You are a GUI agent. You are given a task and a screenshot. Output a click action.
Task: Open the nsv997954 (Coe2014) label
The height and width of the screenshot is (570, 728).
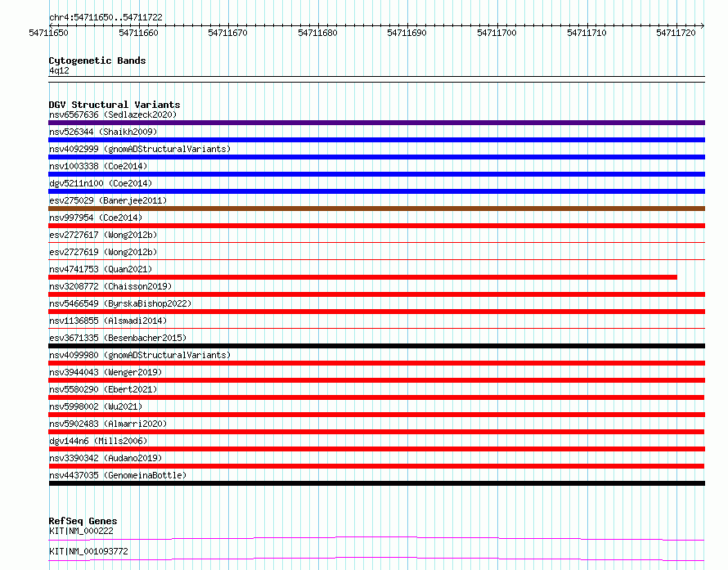tap(96, 218)
